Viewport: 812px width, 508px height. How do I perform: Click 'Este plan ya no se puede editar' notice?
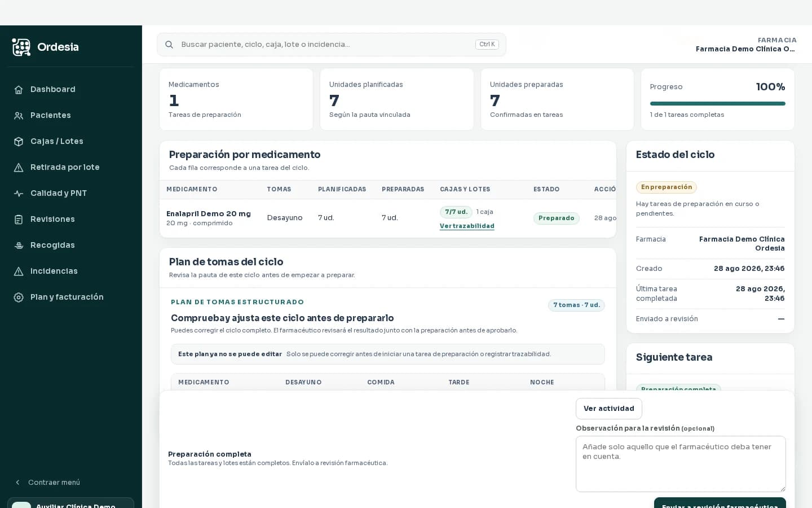click(388, 354)
